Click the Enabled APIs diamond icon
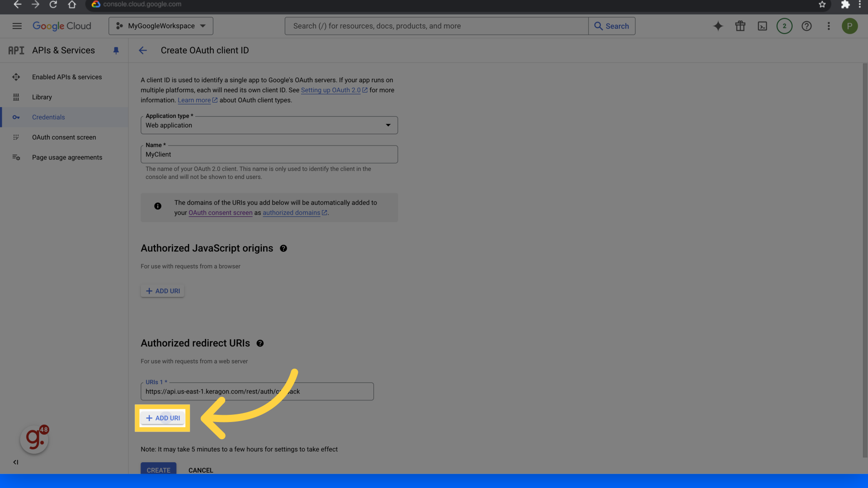The height and width of the screenshot is (488, 868). click(16, 77)
